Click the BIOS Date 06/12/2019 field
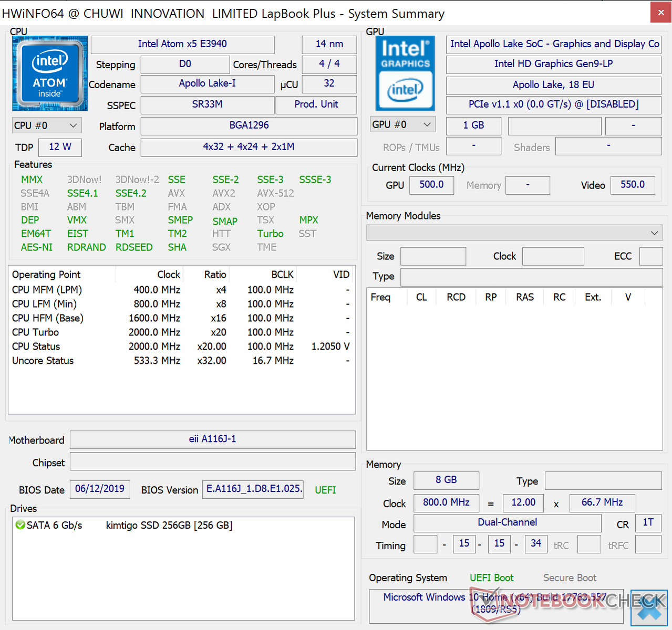Screen dimensions: 672x630 click(99, 489)
